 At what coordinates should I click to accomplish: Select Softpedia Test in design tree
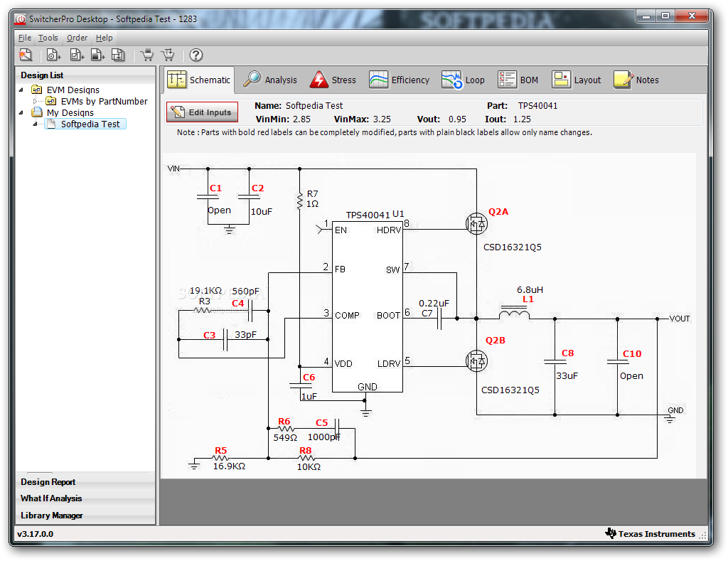90,124
